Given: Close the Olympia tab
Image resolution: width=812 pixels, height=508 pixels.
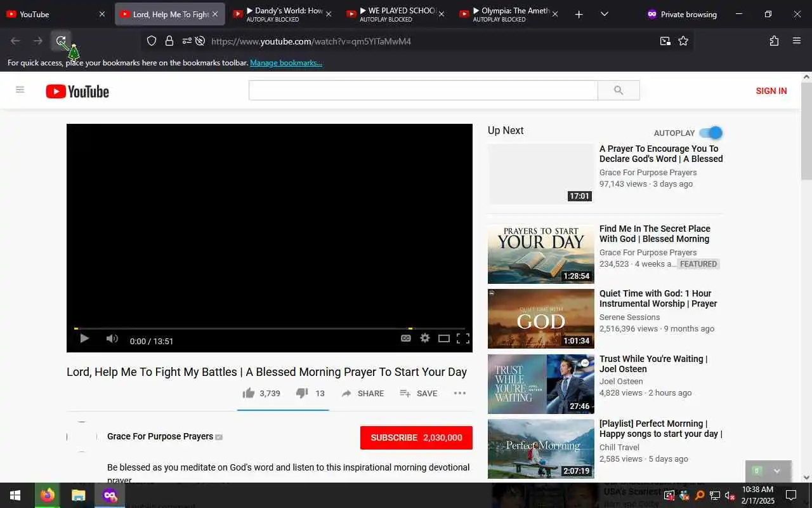Looking at the screenshot, I should coord(556,14).
